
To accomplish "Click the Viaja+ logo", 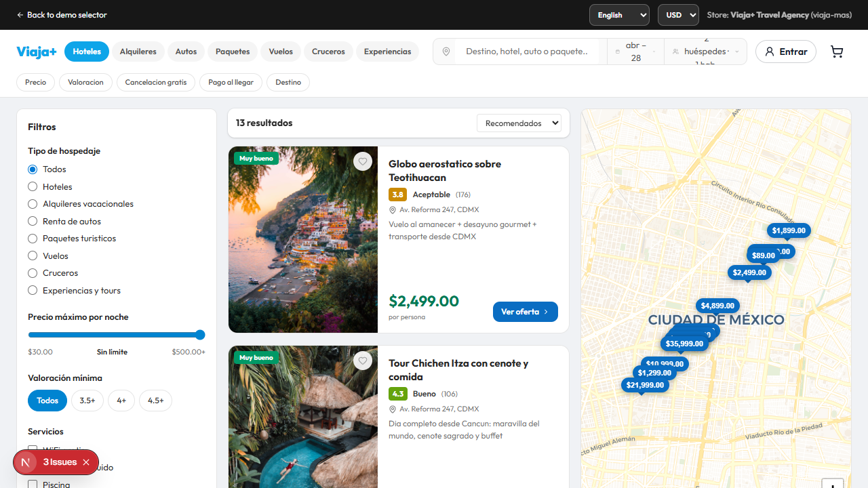I will pos(37,52).
